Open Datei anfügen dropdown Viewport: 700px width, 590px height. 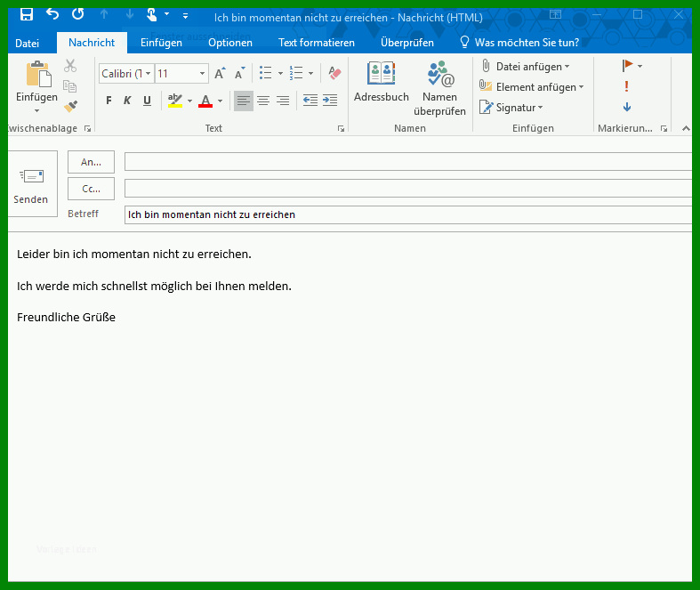pos(525,67)
